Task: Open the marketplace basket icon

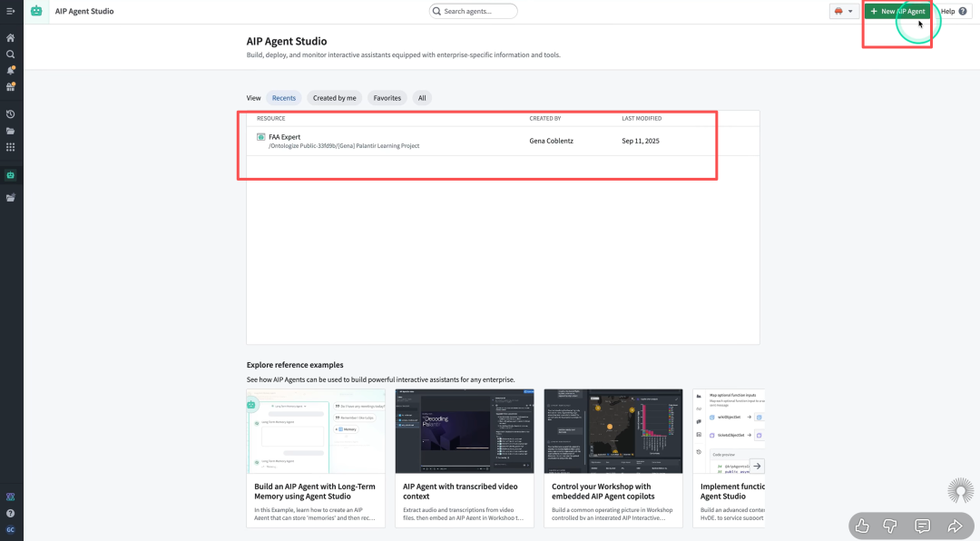Action: point(11,87)
